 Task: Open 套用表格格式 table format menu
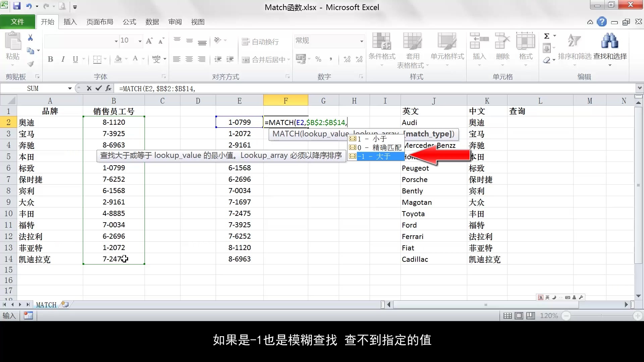pos(413,50)
